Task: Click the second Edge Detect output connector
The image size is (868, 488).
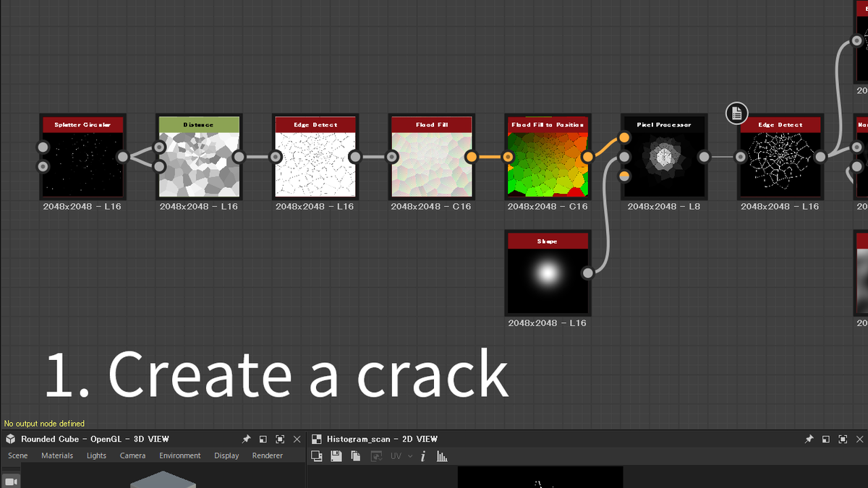Action: coord(820,156)
